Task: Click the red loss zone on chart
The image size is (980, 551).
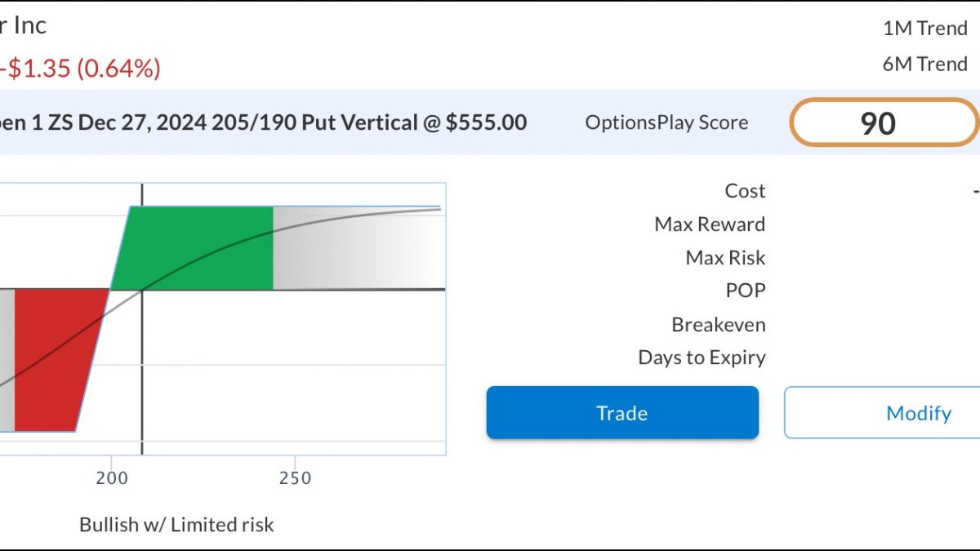Action: click(59, 360)
